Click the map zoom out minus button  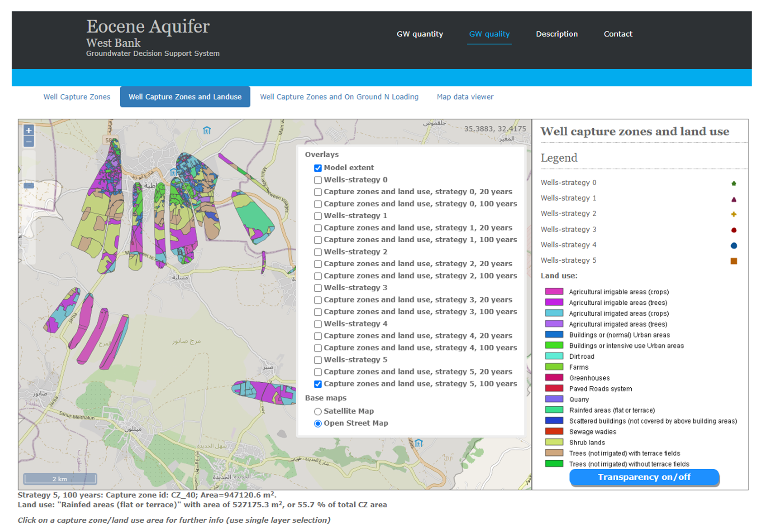[x=29, y=142]
